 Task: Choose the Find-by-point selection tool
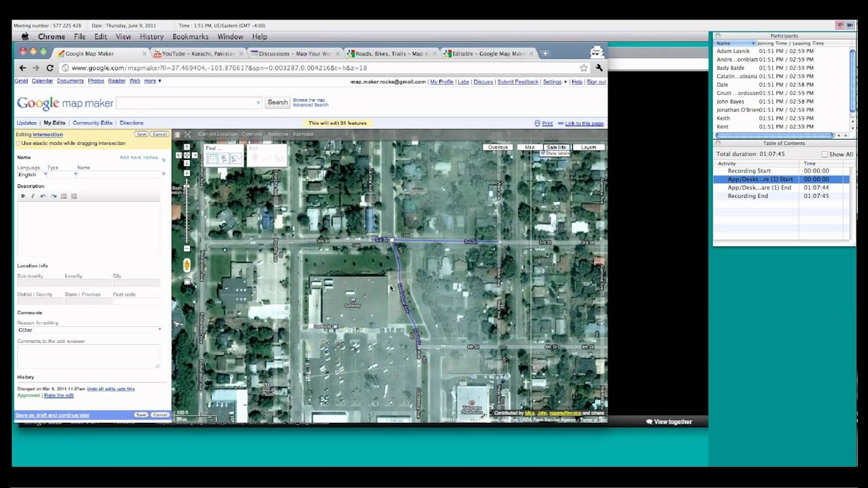pos(224,159)
